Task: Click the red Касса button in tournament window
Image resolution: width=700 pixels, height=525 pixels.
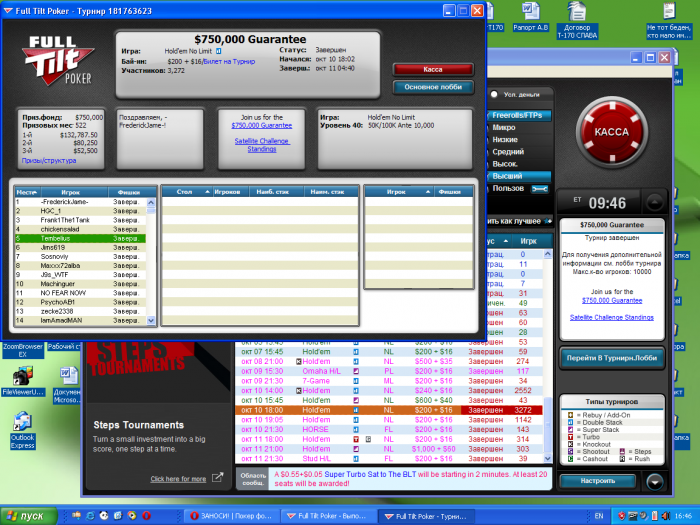Action: 433,69
